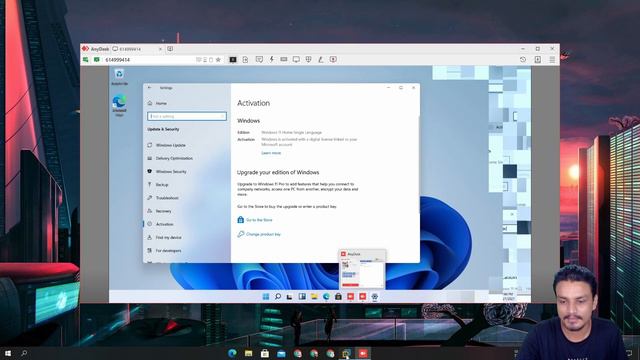Screen dimensions: 640x360
Task: Select Delivery Optimization in the sidebar
Action: (x=170, y=158)
